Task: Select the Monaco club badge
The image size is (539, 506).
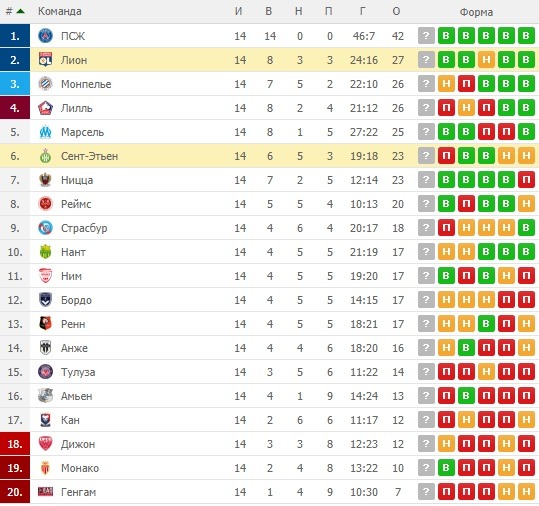Action: coord(45,468)
